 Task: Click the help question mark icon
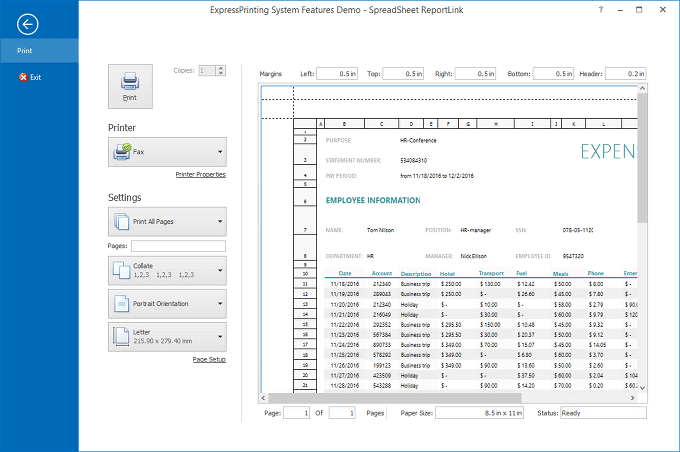coord(600,9)
